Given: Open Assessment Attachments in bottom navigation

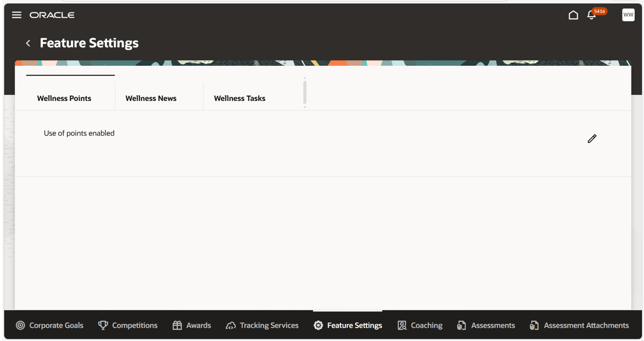Looking at the screenshot, I should coord(579,325).
